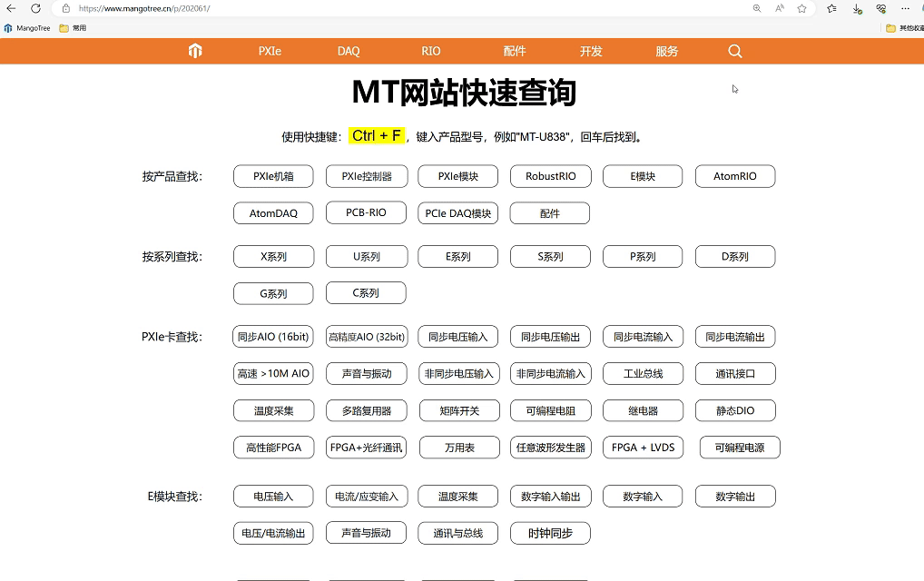Choose the U系列 series button
This screenshot has height=581, width=924.
coord(367,256)
